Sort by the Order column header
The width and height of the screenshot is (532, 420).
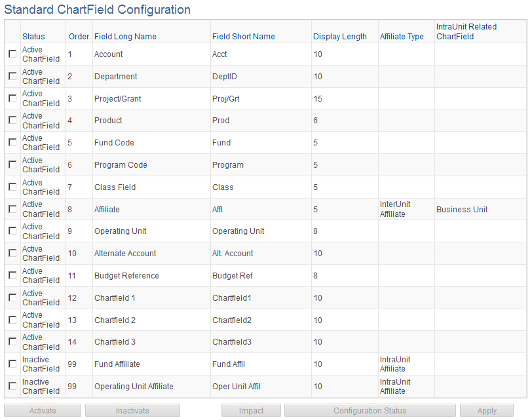(79, 36)
